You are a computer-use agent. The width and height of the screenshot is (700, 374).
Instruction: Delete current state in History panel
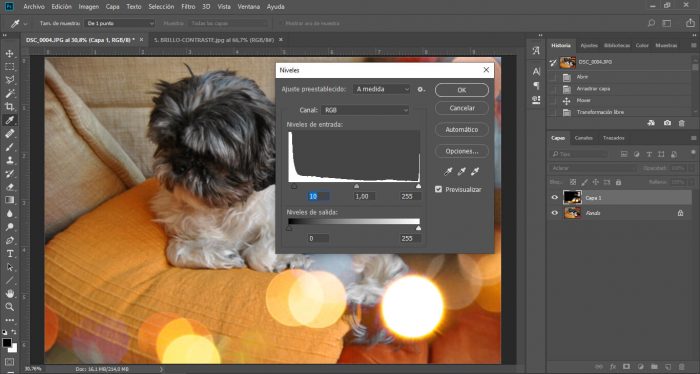(x=682, y=123)
